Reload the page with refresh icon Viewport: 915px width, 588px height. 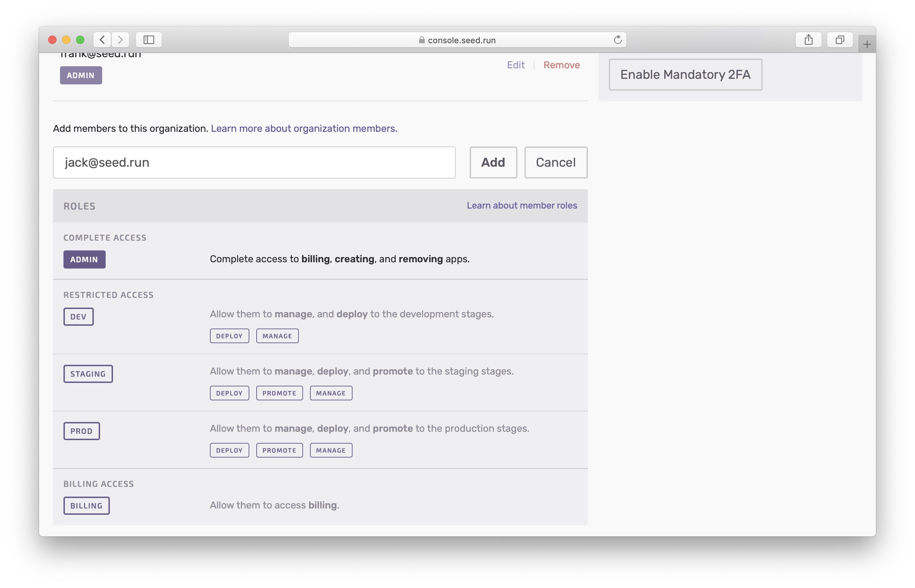click(x=617, y=40)
